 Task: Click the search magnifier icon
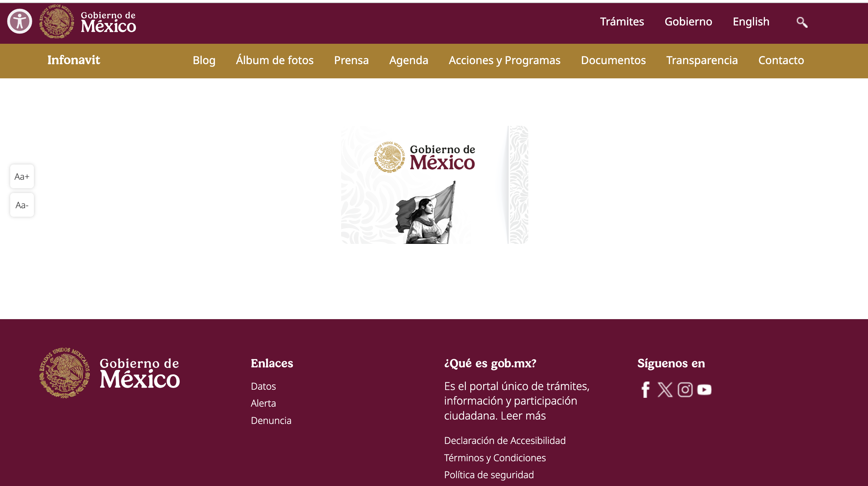click(802, 22)
